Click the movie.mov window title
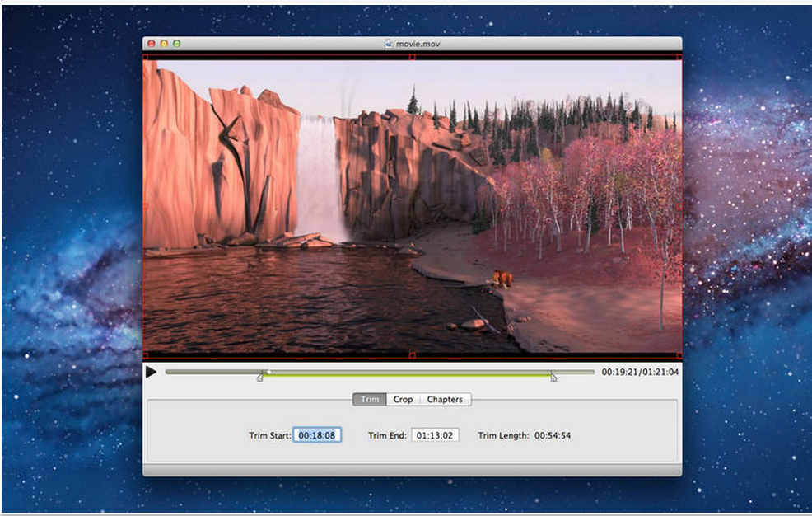Screen dimensions: 812x516 (418, 44)
